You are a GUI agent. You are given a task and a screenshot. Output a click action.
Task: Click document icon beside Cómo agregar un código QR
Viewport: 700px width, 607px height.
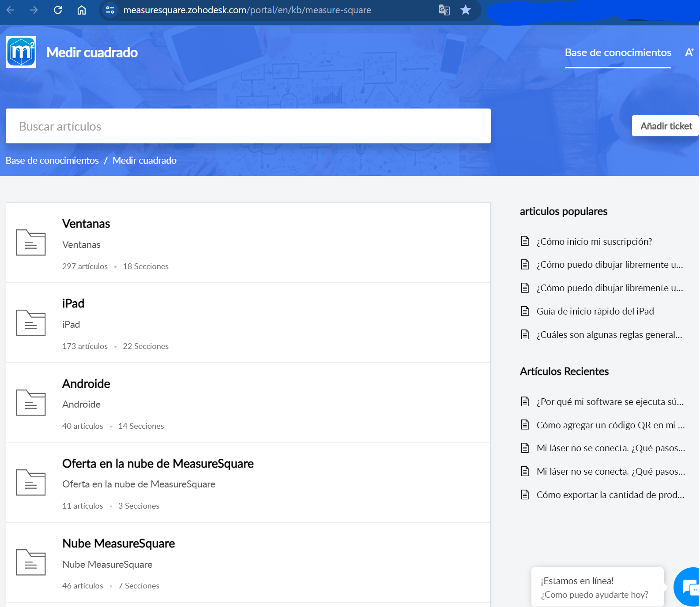[525, 425]
